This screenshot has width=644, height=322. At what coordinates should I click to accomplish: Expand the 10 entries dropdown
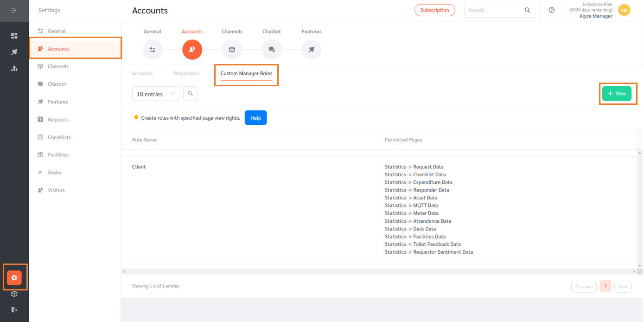tap(155, 93)
